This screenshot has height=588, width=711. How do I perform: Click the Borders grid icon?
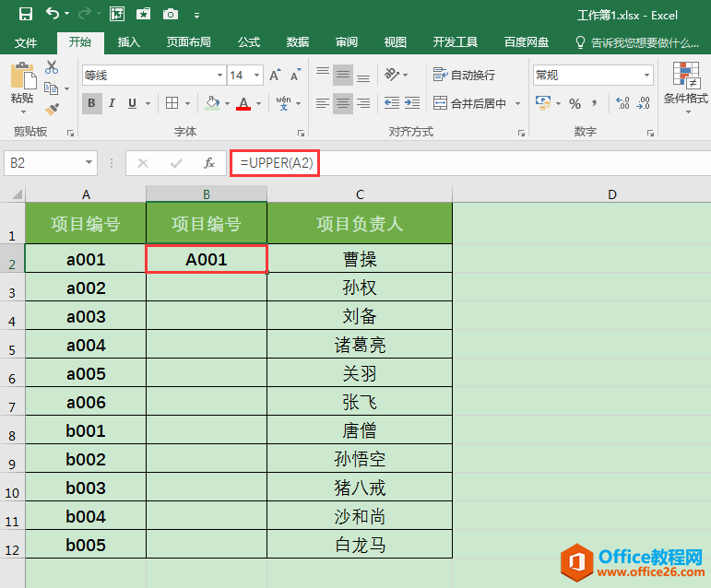pyautogui.click(x=173, y=103)
